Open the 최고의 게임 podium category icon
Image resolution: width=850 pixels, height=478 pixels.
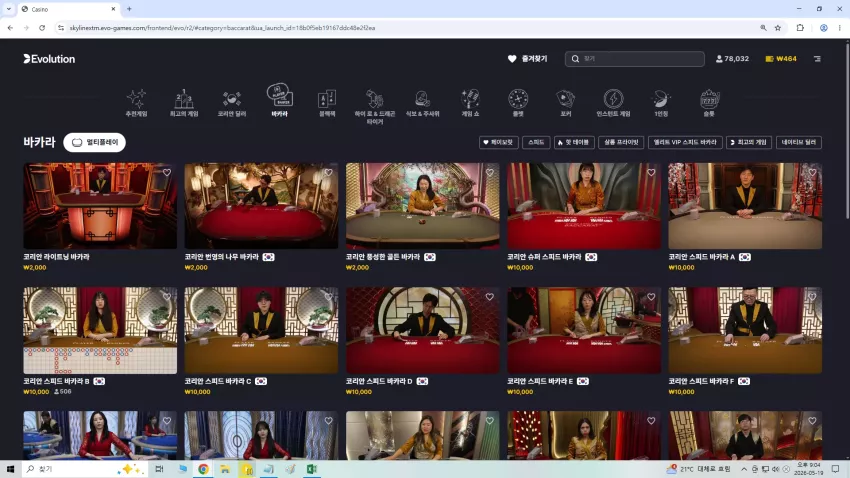point(184,103)
